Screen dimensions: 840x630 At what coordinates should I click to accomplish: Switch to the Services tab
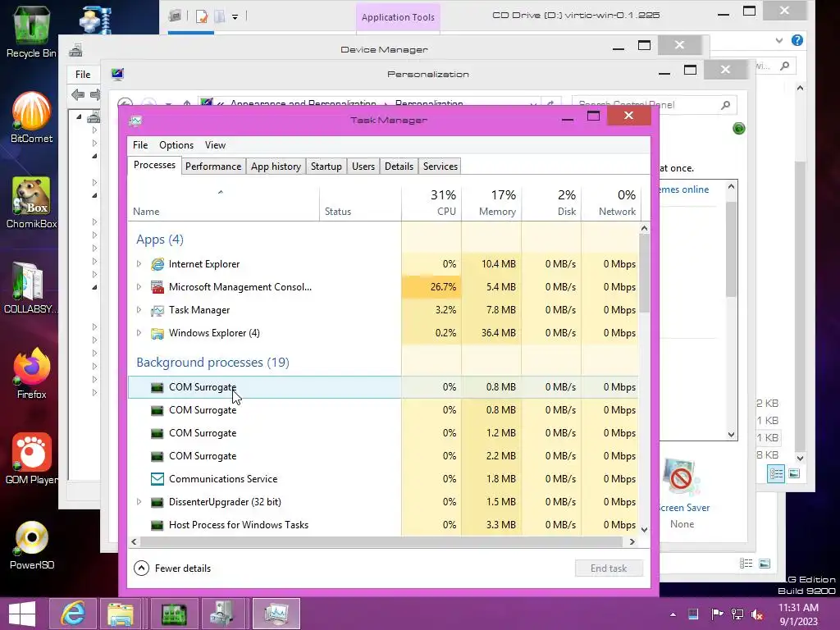coord(441,167)
